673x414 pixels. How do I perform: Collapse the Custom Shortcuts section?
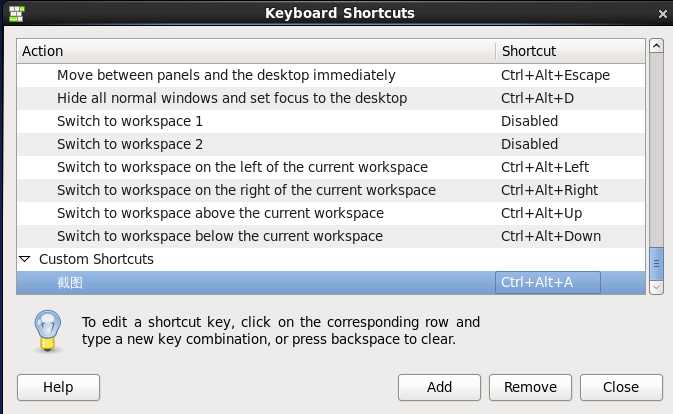(25, 259)
